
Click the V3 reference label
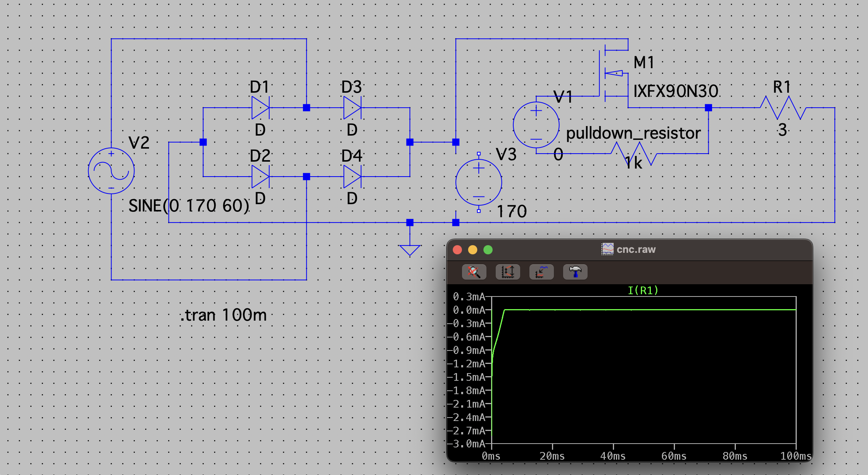click(x=506, y=155)
